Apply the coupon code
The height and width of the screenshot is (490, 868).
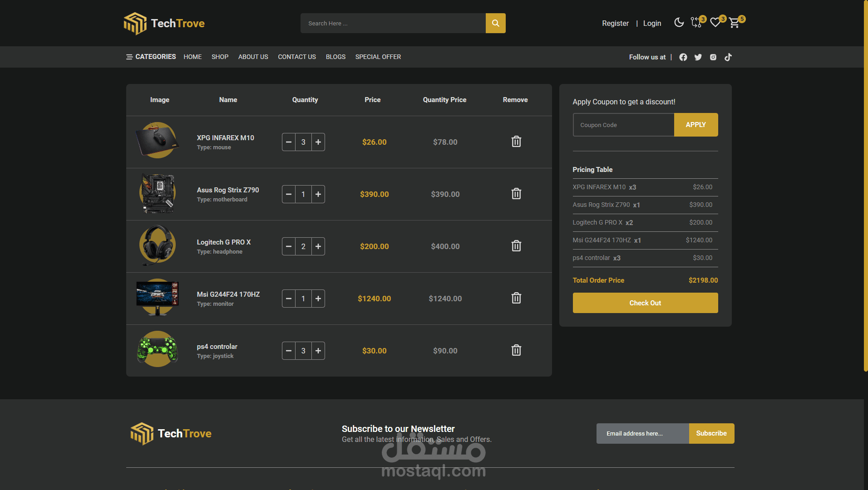[x=696, y=125]
